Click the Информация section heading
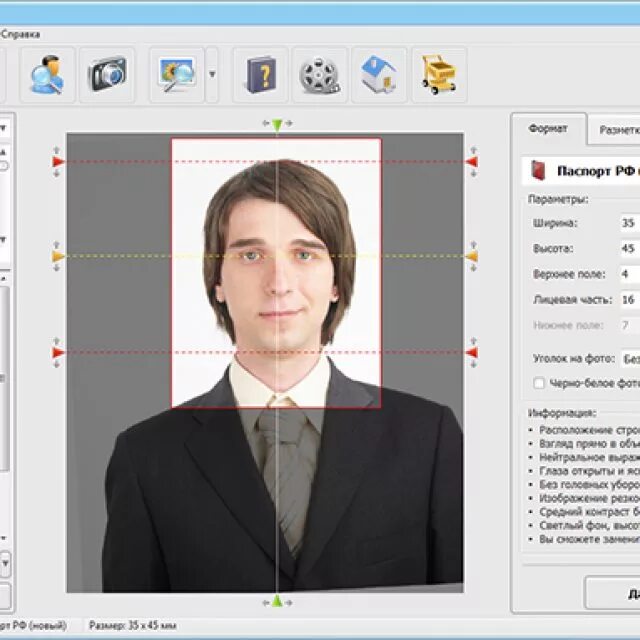The image size is (640, 640). (562, 413)
